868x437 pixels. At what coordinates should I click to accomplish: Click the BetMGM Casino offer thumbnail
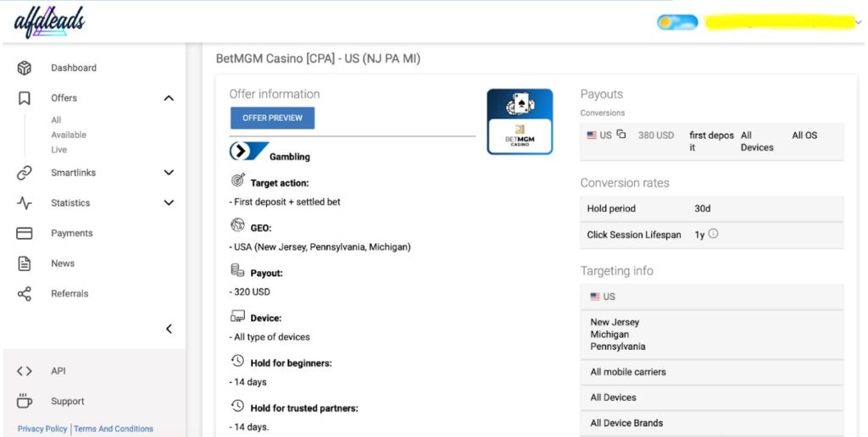520,122
